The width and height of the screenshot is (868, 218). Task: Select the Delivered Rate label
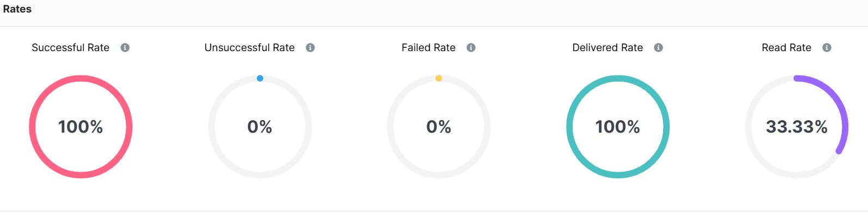[x=608, y=48]
